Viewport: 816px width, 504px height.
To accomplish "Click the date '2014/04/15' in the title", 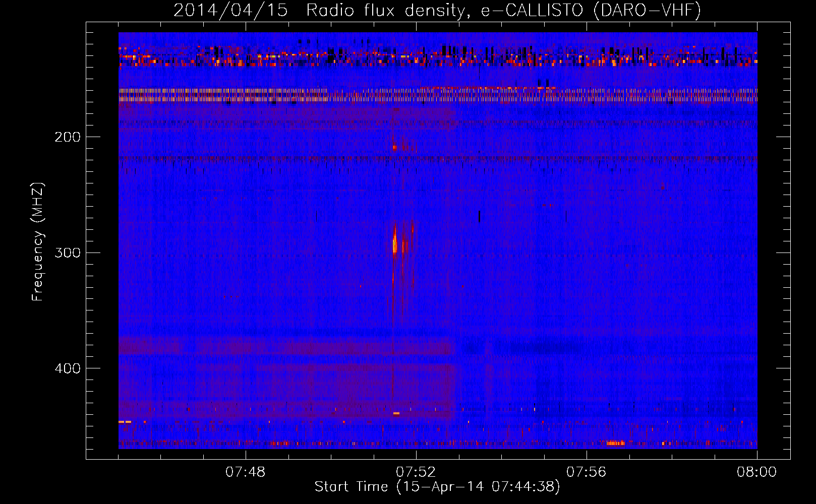I will (230, 10).
